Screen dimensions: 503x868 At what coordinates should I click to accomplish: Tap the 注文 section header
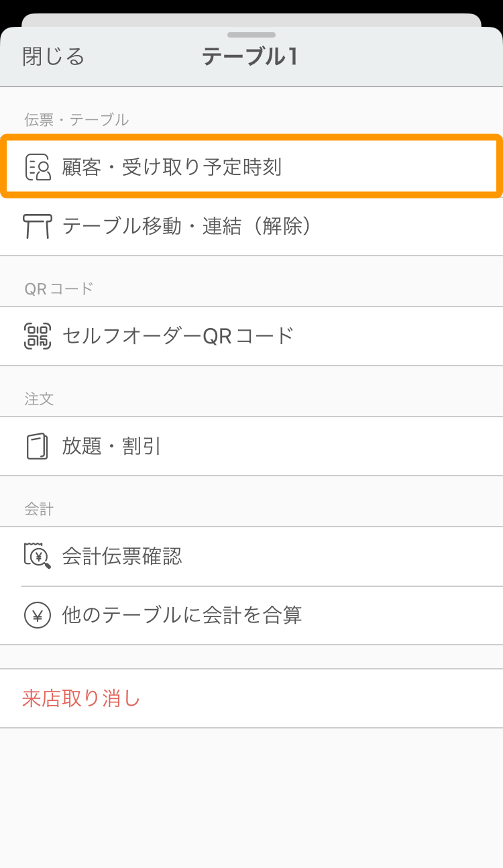coord(39,399)
